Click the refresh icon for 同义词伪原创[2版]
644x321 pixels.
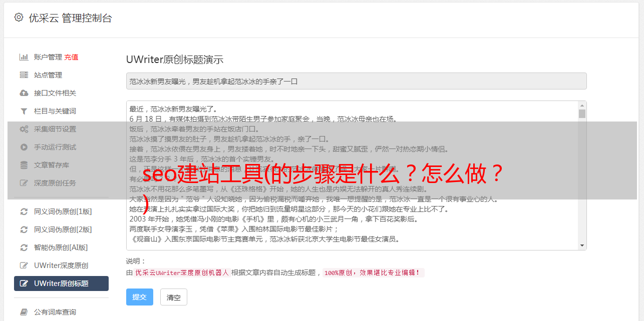coord(24,229)
